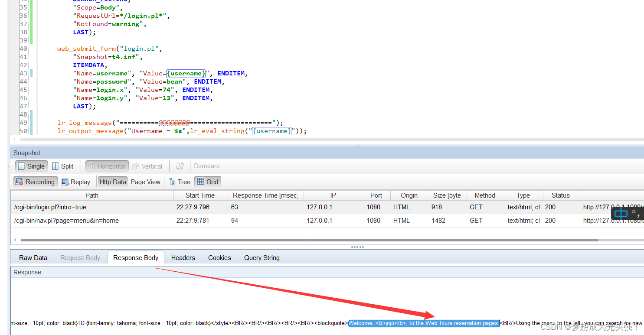Click {username} parameter on line 50
The image size is (644, 335).
tap(272, 131)
